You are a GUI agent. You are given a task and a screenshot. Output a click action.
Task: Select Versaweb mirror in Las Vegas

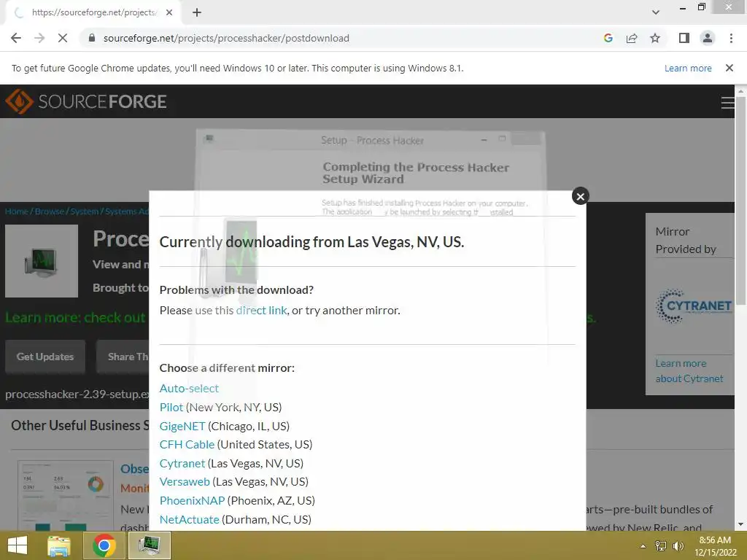(185, 482)
